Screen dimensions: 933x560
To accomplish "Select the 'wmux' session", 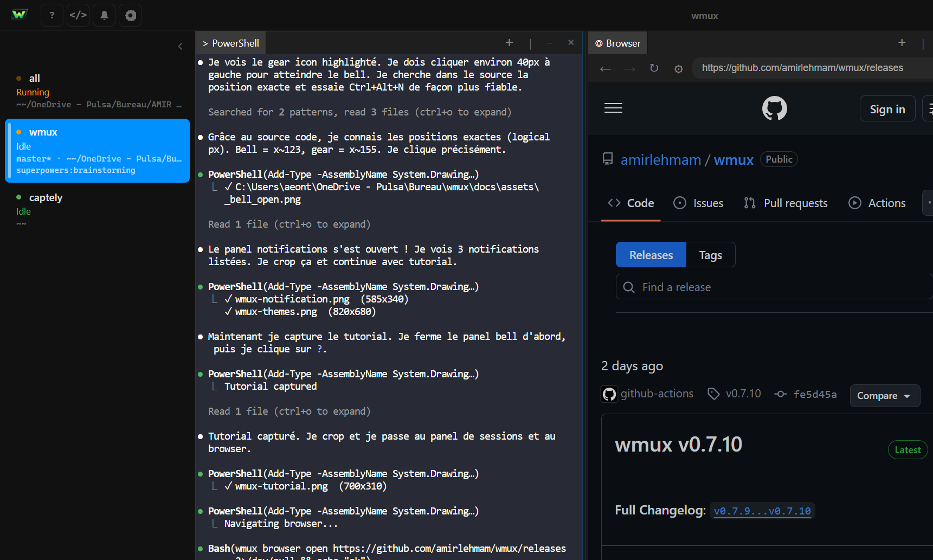I will [98, 151].
